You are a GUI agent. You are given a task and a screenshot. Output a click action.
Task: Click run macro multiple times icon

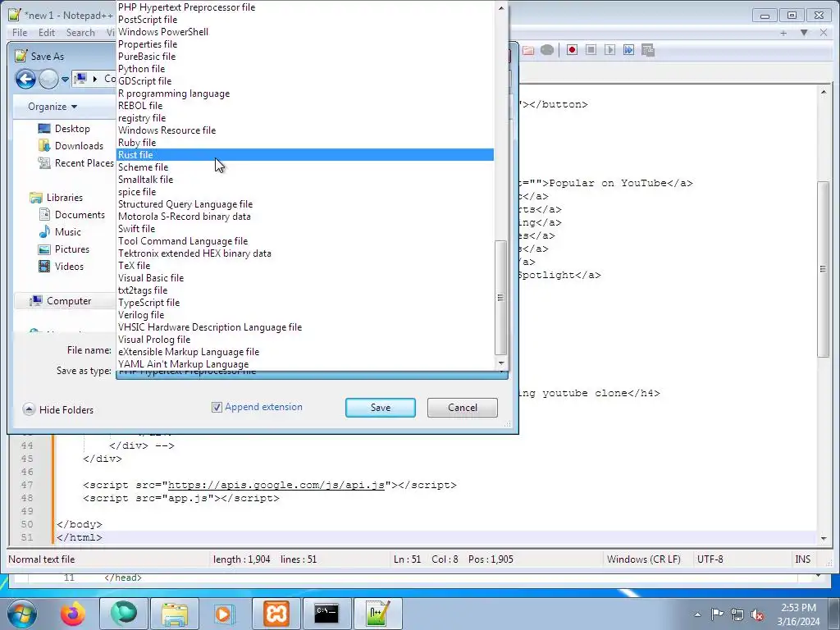[628, 50]
